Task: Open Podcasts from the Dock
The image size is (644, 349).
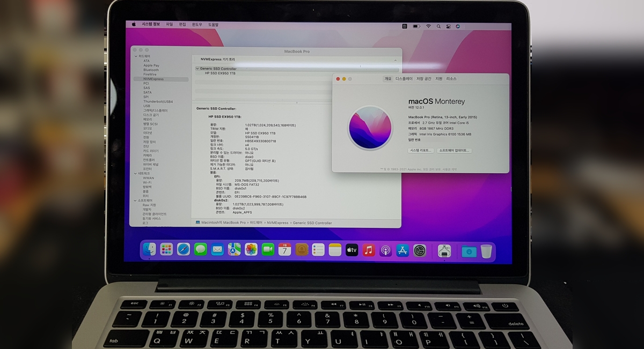Action: click(385, 250)
